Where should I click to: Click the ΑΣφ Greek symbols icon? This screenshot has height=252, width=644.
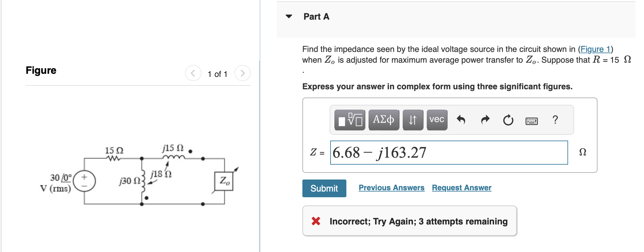tap(384, 120)
